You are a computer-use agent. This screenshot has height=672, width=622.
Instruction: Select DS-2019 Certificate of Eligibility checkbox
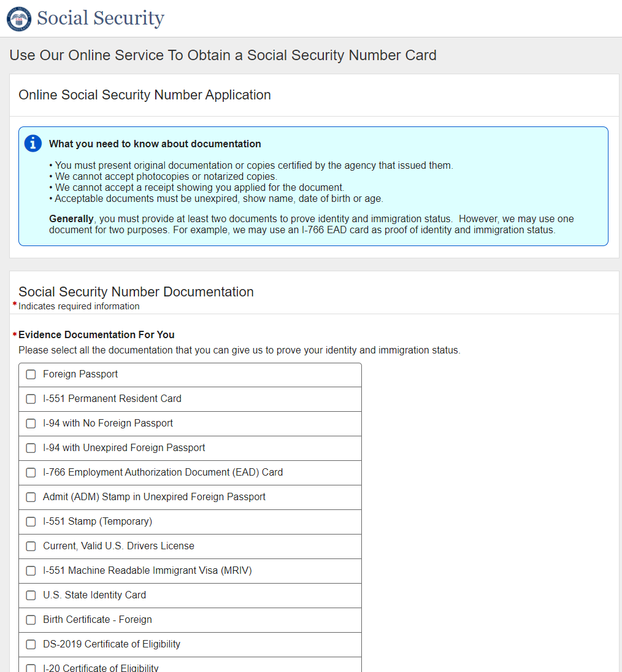[x=31, y=644]
